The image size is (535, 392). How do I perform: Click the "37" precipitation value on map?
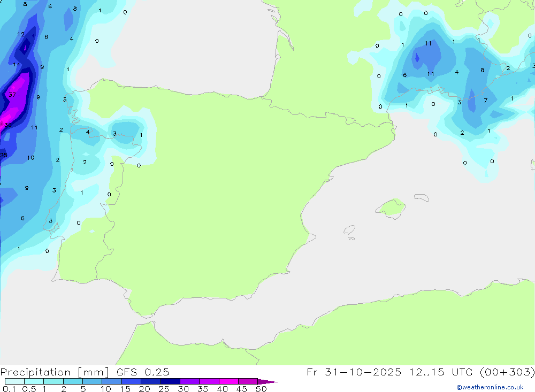click(12, 95)
